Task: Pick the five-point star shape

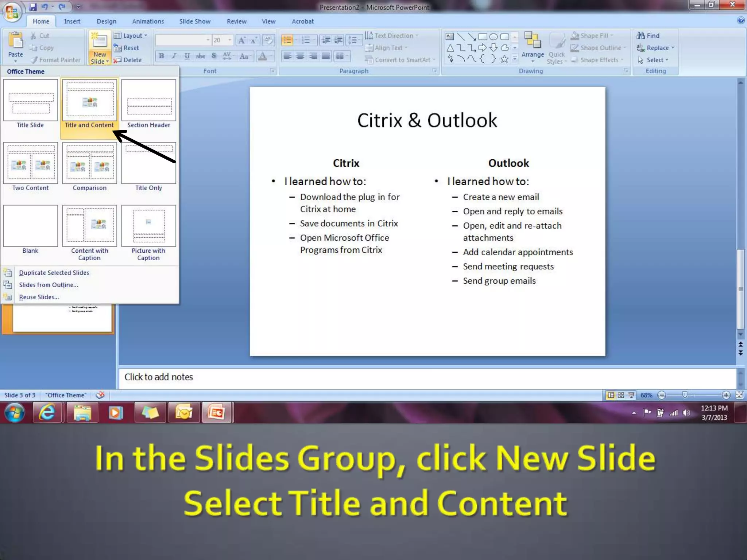Action: click(504, 59)
